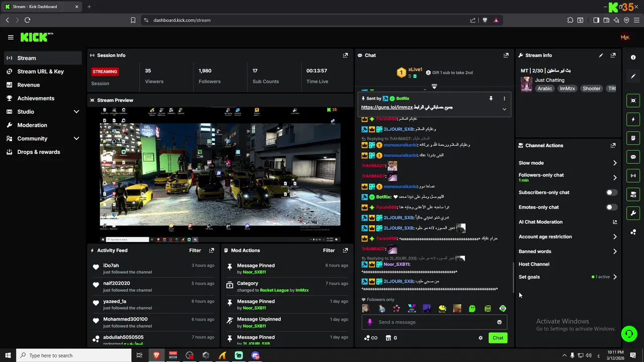Edit stream info with the pencil icon

601,55
